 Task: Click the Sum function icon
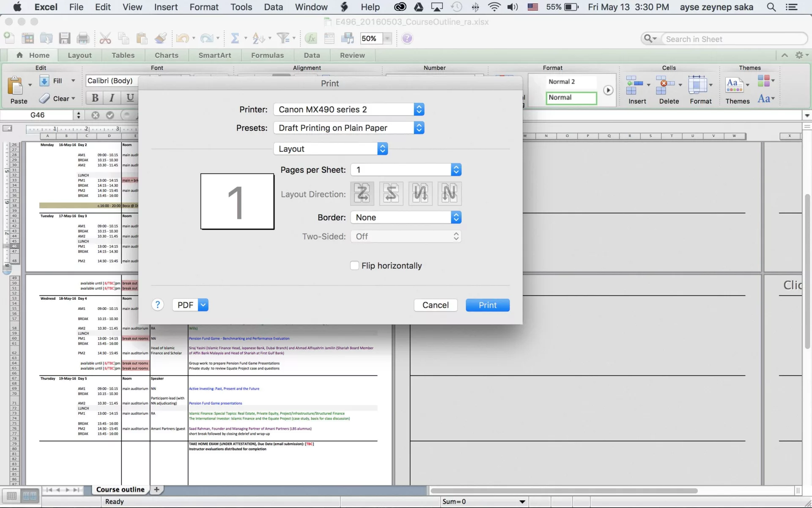234,38
